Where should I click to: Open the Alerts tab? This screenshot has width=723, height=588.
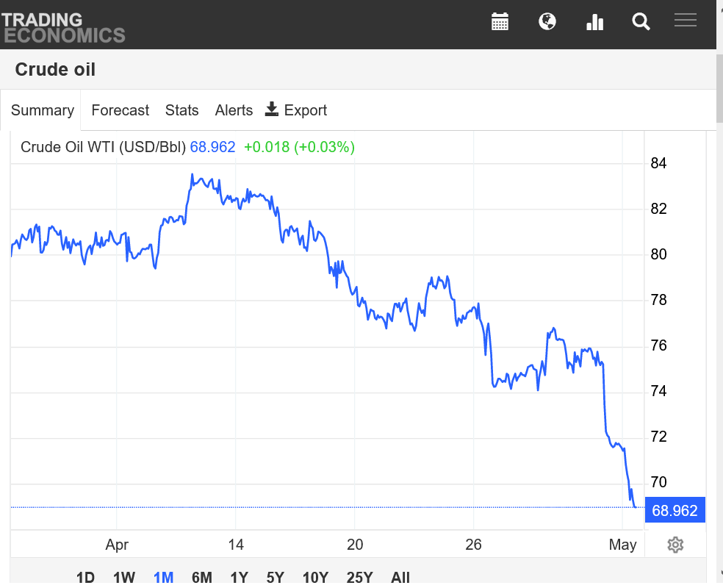pyautogui.click(x=234, y=110)
